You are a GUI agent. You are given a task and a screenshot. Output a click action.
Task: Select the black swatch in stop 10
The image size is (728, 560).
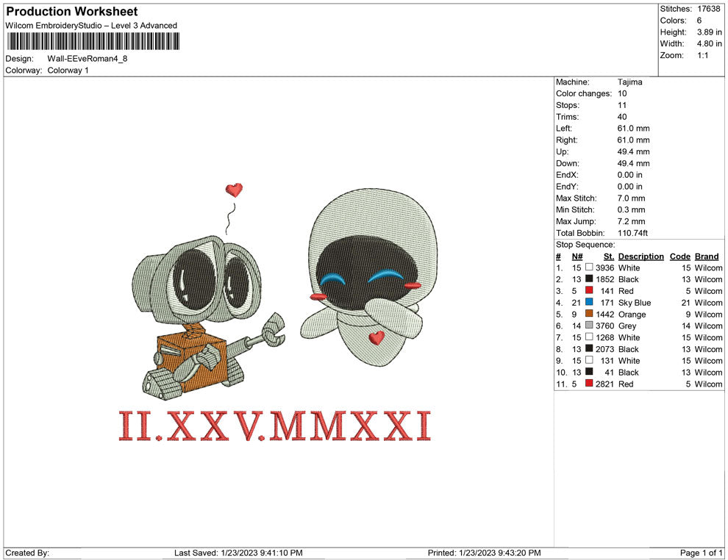point(589,372)
